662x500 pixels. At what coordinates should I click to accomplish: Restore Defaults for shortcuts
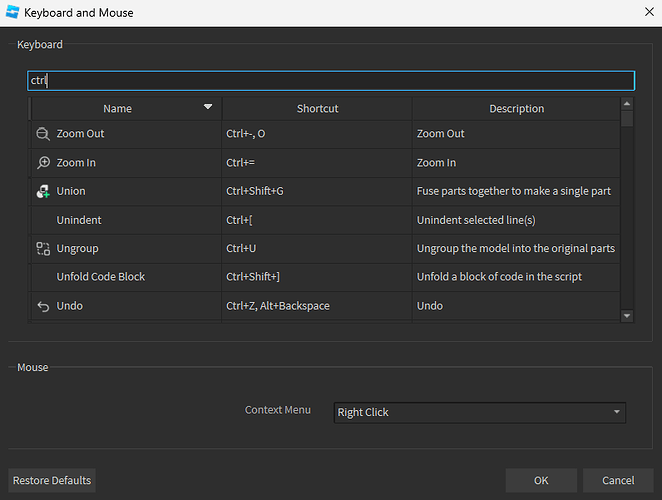coord(52,481)
